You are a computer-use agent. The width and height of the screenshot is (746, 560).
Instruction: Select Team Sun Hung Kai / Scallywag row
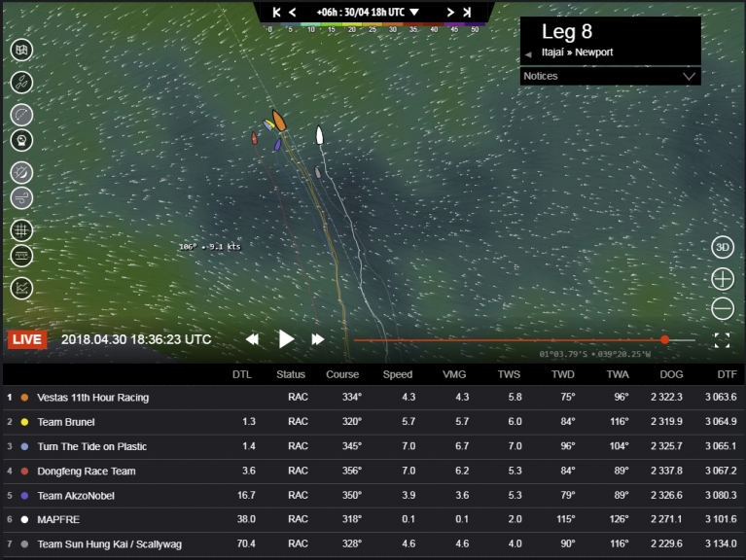pos(373,544)
